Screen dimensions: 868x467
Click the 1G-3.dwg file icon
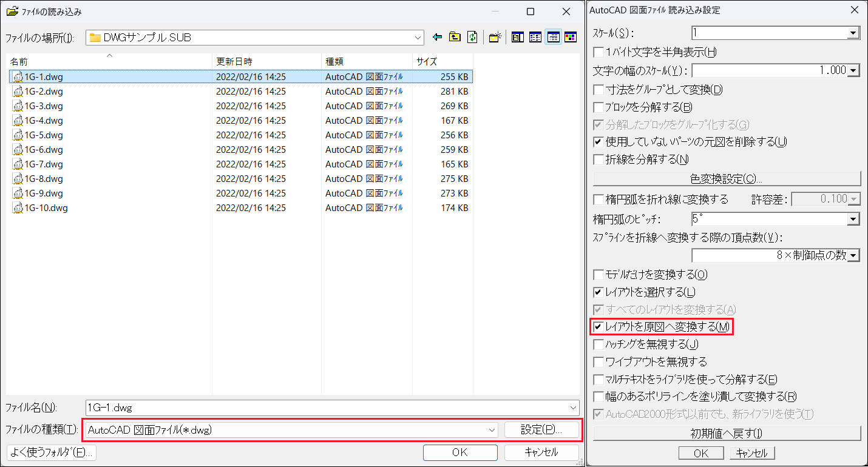point(18,106)
